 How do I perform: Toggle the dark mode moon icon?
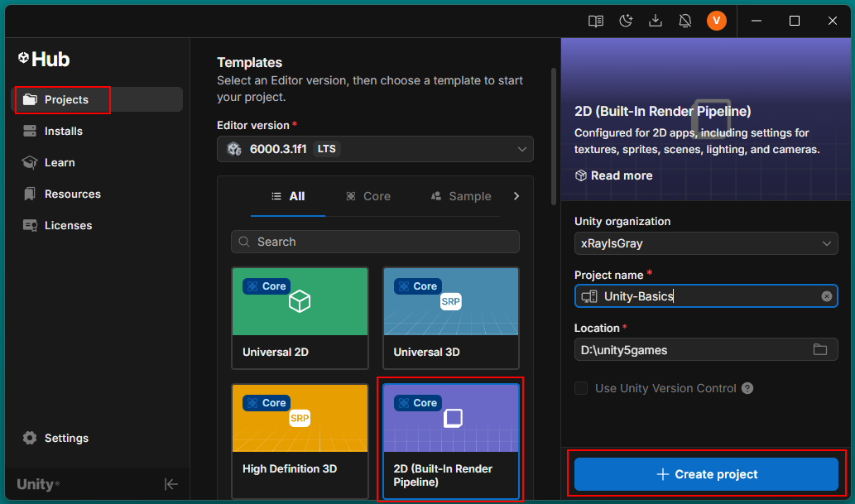626,22
